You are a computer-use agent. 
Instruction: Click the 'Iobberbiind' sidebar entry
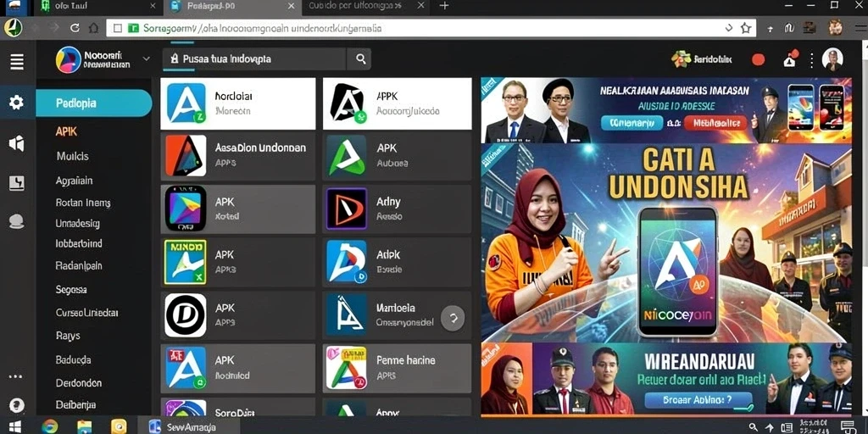79,243
